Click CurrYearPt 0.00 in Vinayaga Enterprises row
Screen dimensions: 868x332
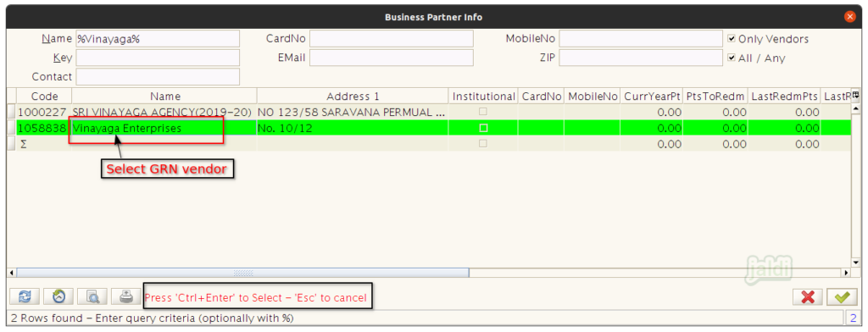coord(652,128)
